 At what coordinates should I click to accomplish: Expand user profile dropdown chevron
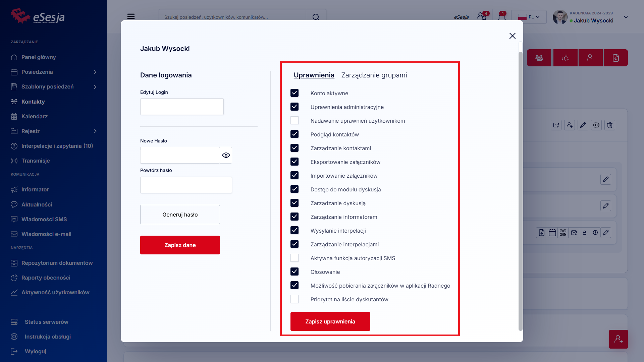coord(626,17)
